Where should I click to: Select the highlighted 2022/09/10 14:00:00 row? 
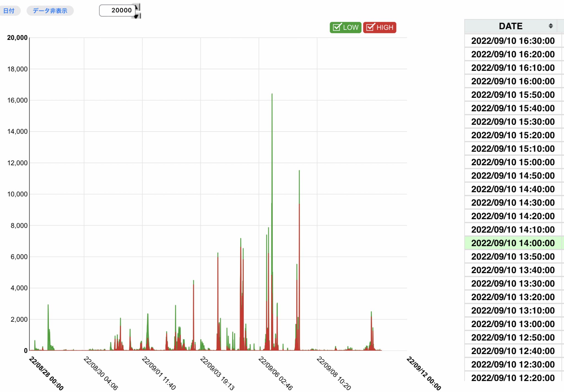click(513, 243)
